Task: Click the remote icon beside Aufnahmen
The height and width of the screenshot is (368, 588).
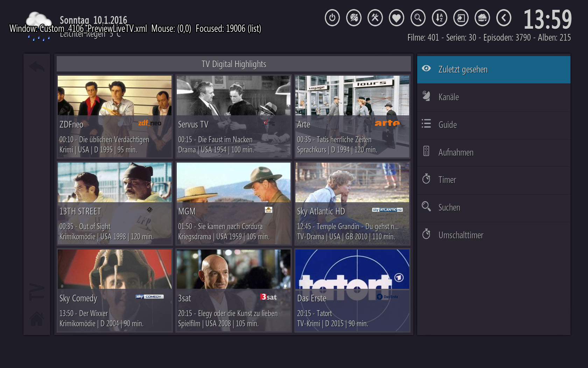Action: click(426, 151)
